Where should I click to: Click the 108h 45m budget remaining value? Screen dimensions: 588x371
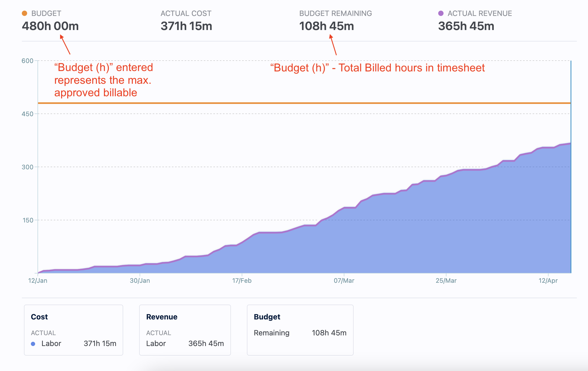point(326,26)
